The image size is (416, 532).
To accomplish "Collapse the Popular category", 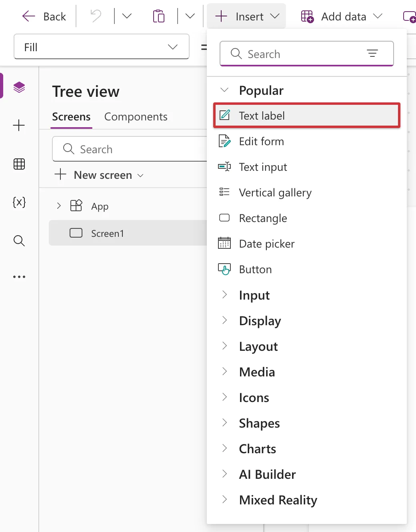I will [225, 90].
